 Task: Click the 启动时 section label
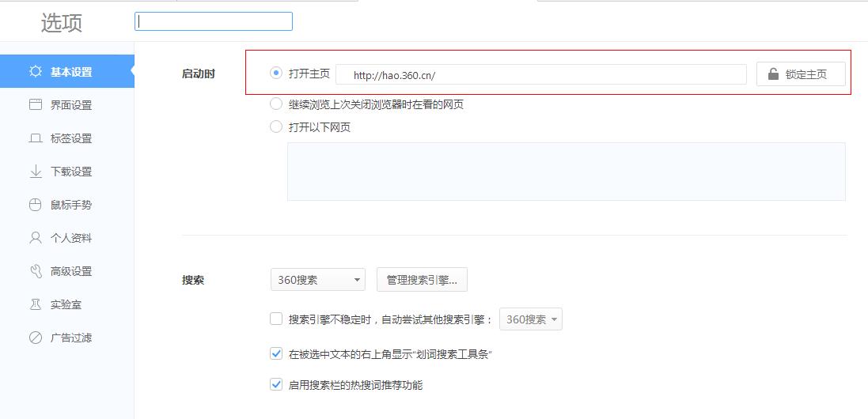[x=198, y=74]
